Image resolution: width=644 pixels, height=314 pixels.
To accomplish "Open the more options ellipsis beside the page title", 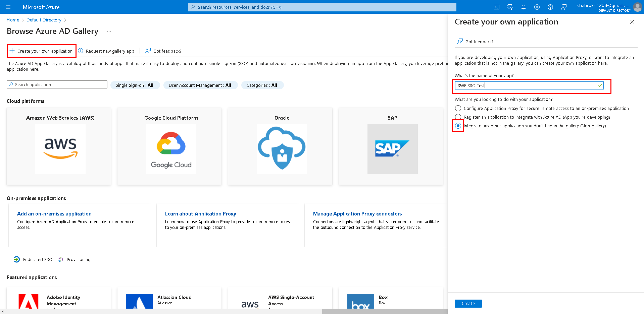I will pyautogui.click(x=109, y=31).
